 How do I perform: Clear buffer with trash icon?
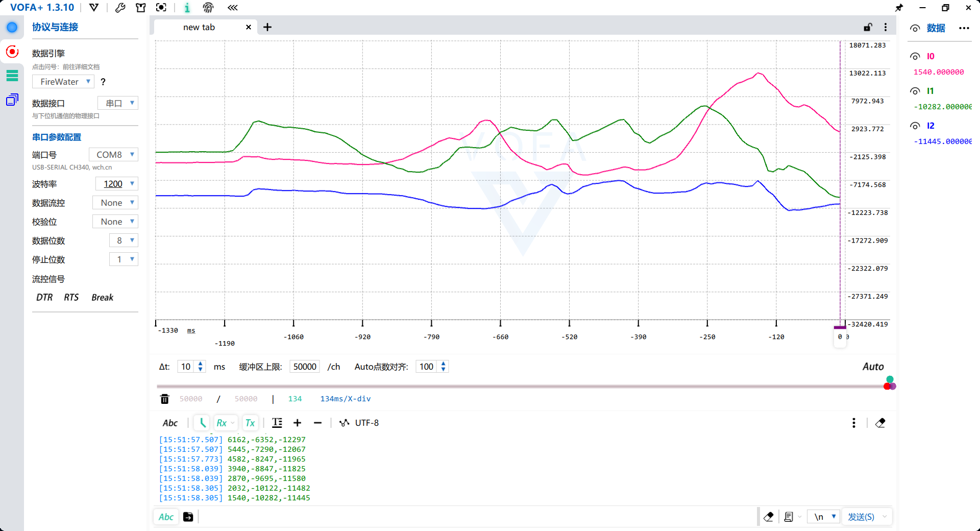point(165,399)
